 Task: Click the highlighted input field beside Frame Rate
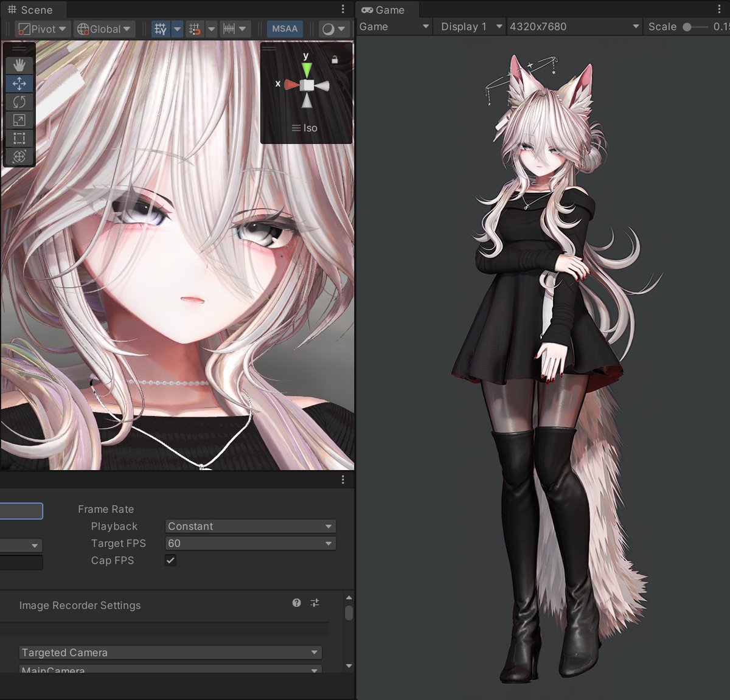coord(21,511)
